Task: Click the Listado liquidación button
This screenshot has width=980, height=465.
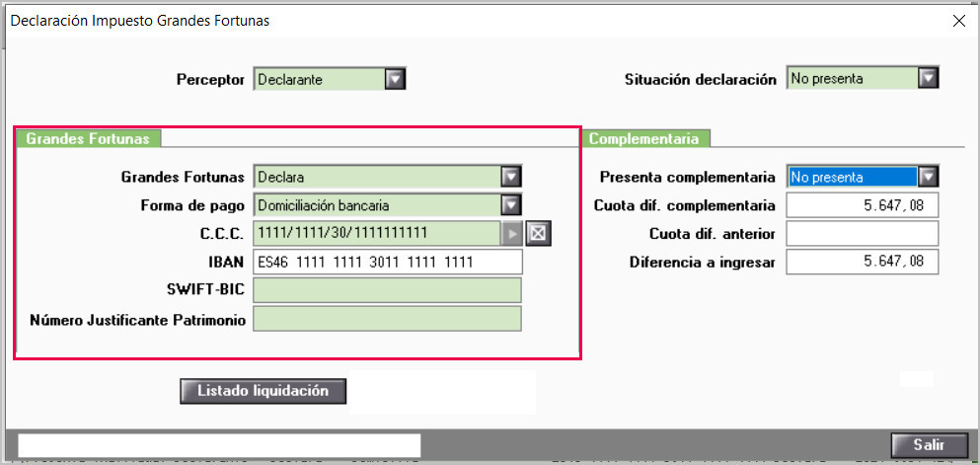Action: click(264, 391)
